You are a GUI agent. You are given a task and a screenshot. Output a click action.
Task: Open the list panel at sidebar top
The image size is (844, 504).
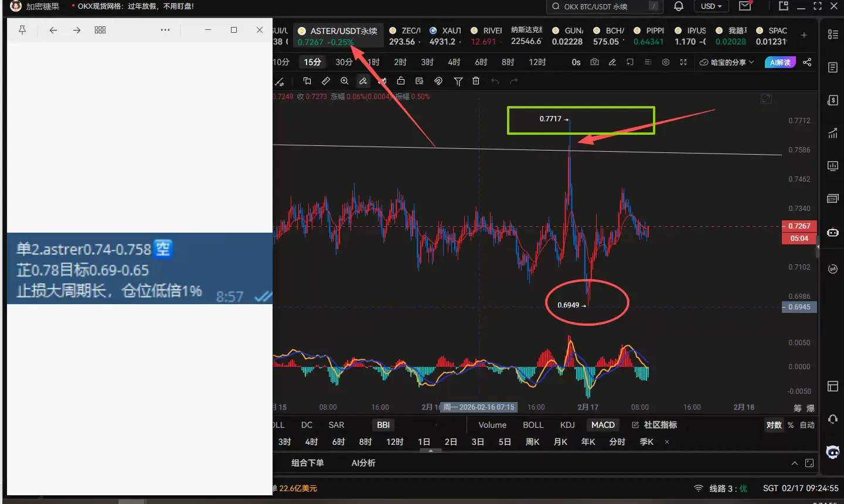tap(833, 35)
